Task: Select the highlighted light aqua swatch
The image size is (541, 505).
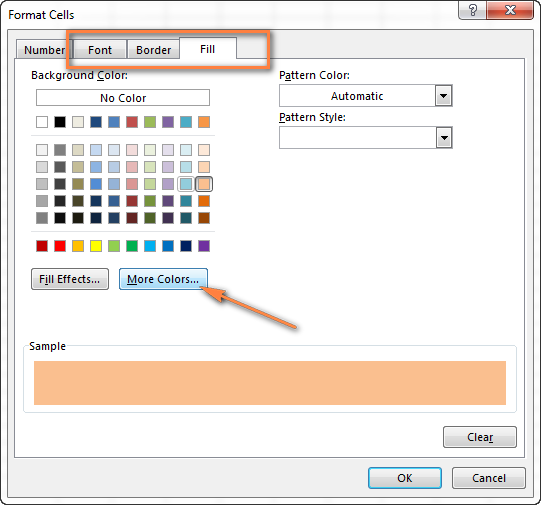Action: coord(186,184)
